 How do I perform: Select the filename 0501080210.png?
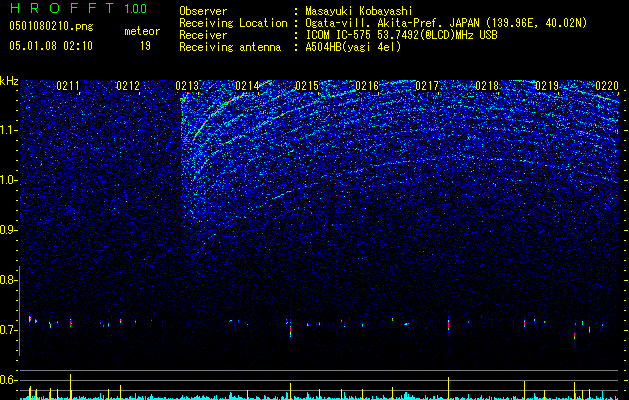pos(51,27)
